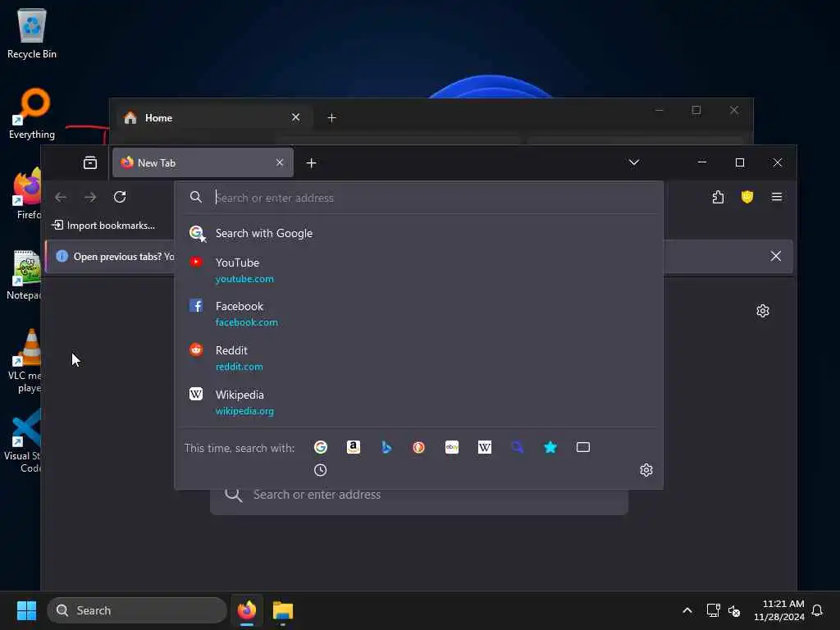Image resolution: width=840 pixels, height=630 pixels.
Task: Open VLC media player desktop shortcut
Action: tap(25, 361)
